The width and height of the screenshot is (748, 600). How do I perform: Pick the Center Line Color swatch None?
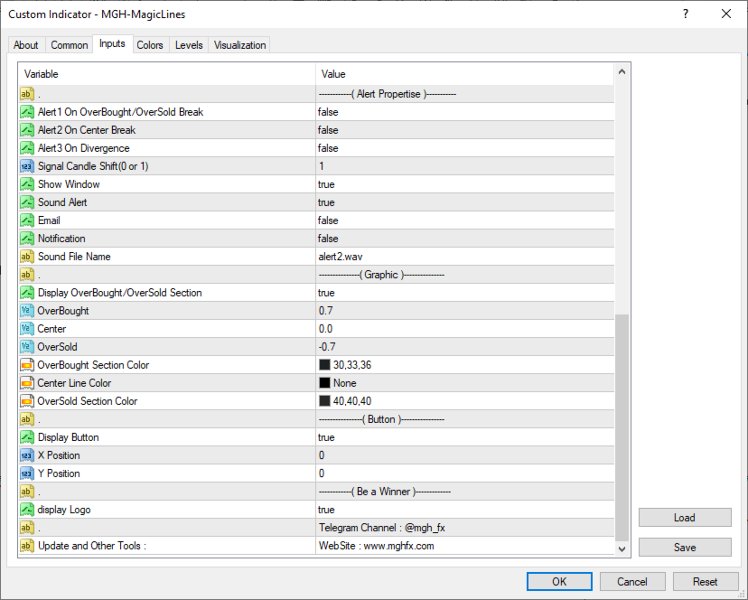[324, 383]
